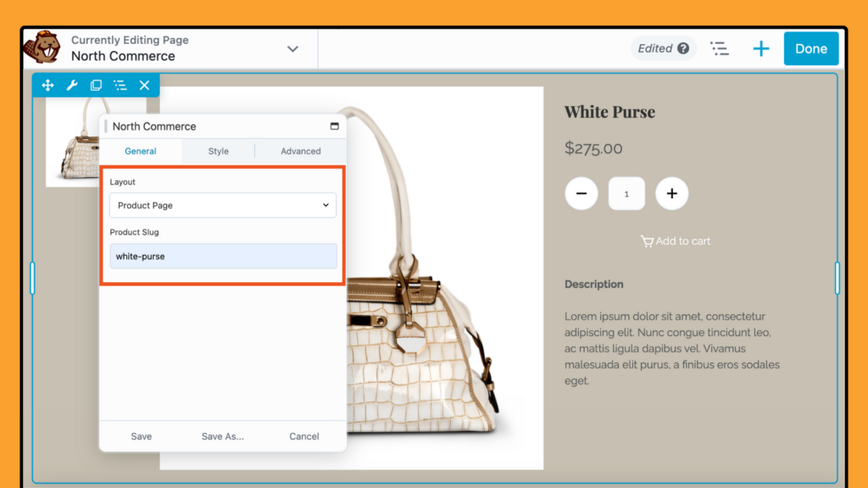Image resolution: width=868 pixels, height=488 pixels.
Task: Click the cart icon in Add to cart
Action: pos(645,241)
